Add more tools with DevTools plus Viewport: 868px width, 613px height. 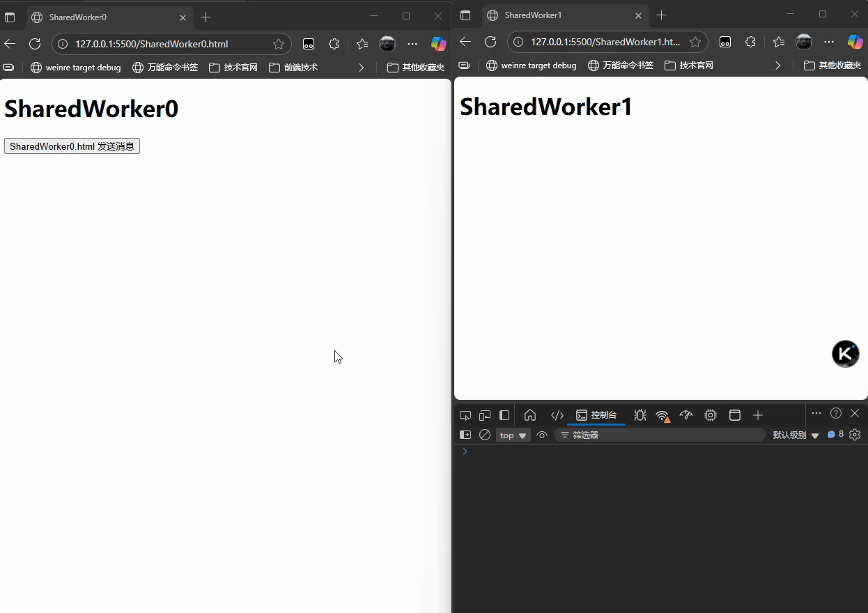(758, 415)
